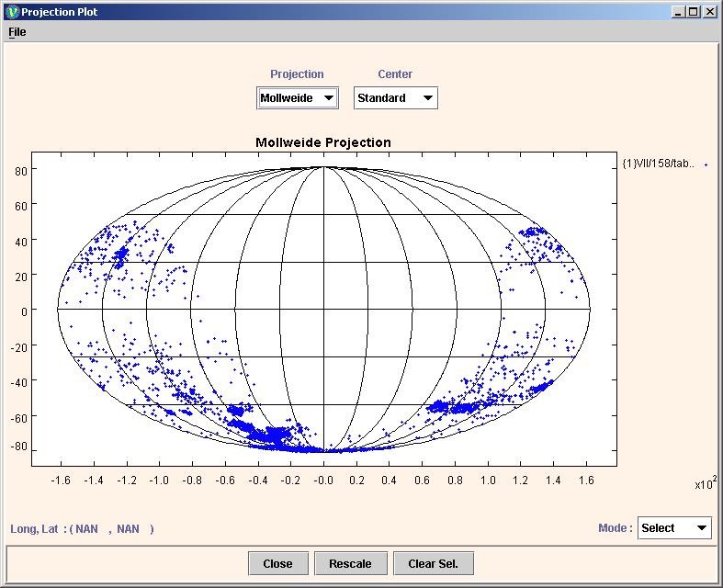Click the Mollweide Projection plot title
Image resolution: width=723 pixels, height=588 pixels.
tap(322, 142)
